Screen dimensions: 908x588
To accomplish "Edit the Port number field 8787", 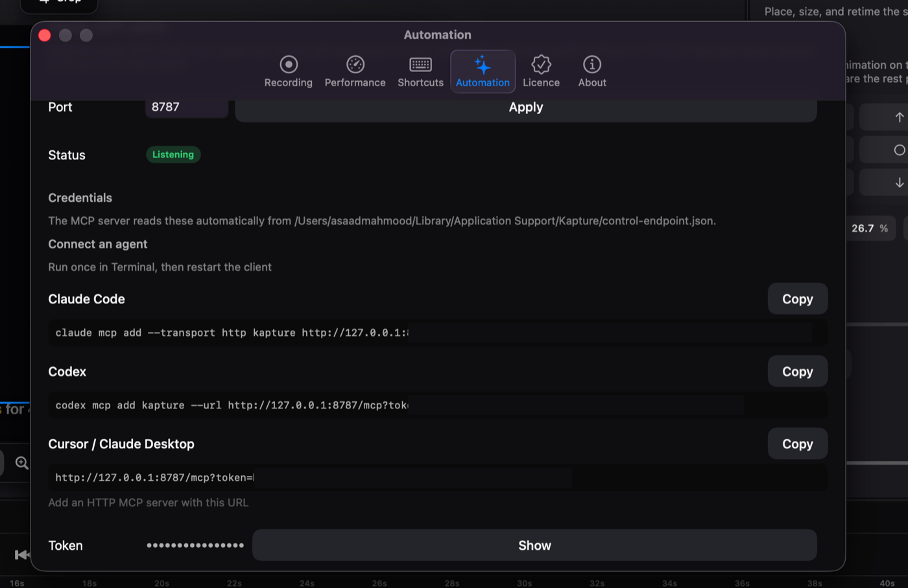I will tap(187, 107).
